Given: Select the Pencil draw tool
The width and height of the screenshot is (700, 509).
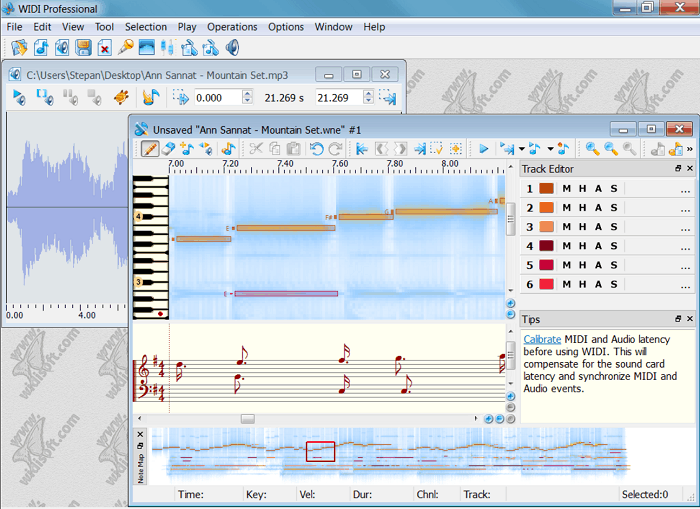Looking at the screenshot, I should [150, 149].
